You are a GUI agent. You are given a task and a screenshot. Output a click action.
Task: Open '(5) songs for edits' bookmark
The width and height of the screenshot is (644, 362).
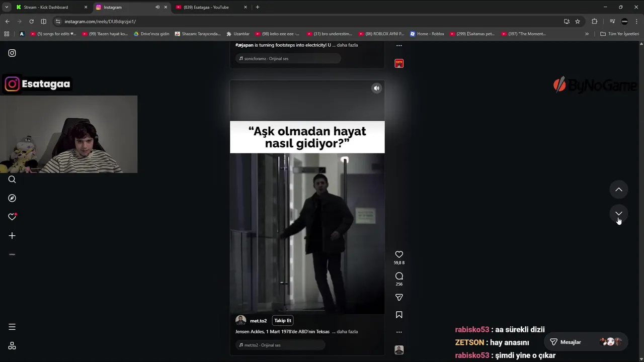(53, 34)
